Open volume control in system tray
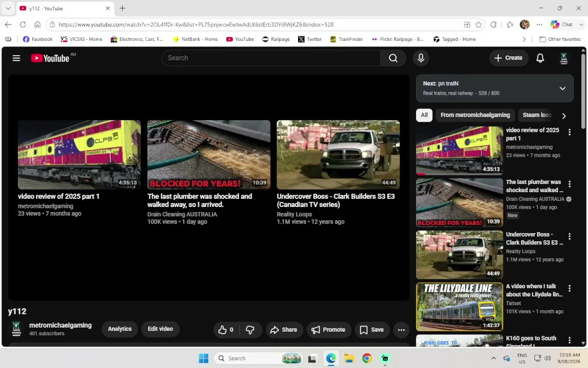This screenshot has width=588, height=368. point(548,358)
